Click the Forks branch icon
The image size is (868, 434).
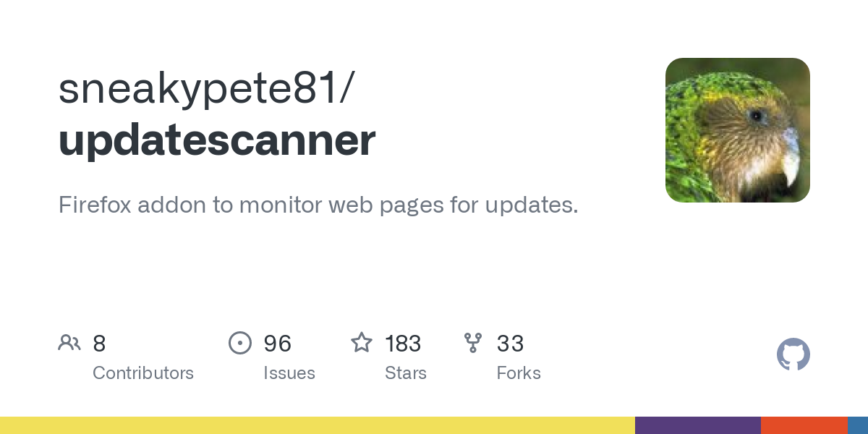pyautogui.click(x=473, y=343)
